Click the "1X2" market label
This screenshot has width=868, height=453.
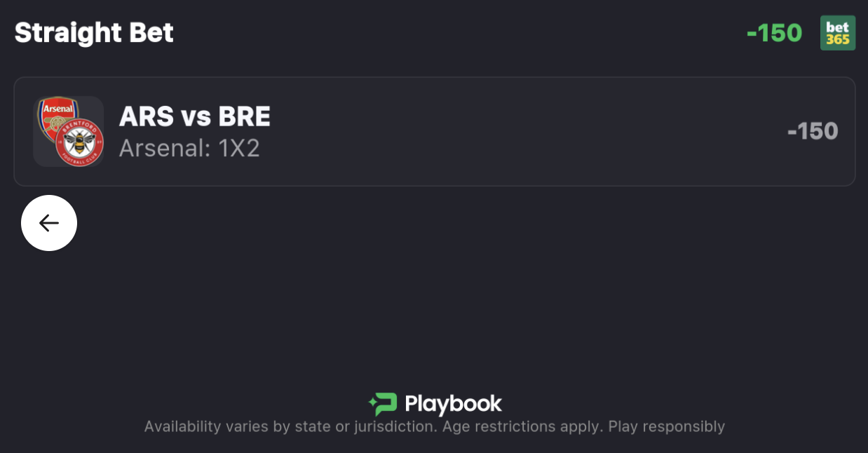click(237, 148)
